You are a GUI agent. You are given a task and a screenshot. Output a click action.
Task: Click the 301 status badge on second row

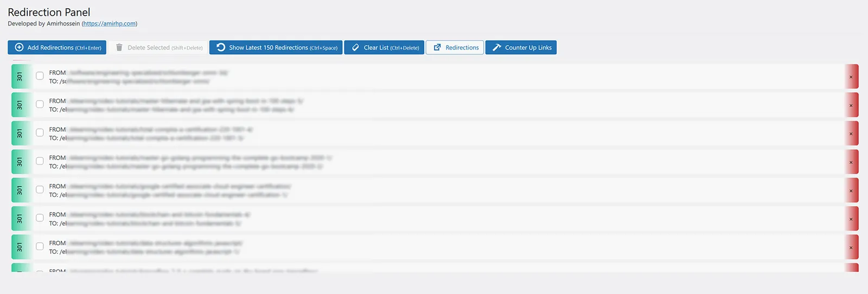click(21, 105)
